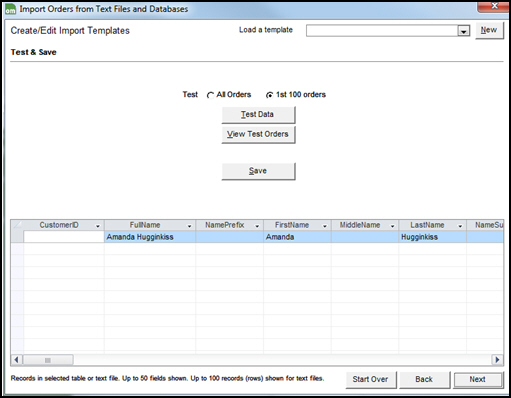Screen dimensions: 511x398
Task: Open the FirstName column dropdown arrow
Action: pos(325,226)
